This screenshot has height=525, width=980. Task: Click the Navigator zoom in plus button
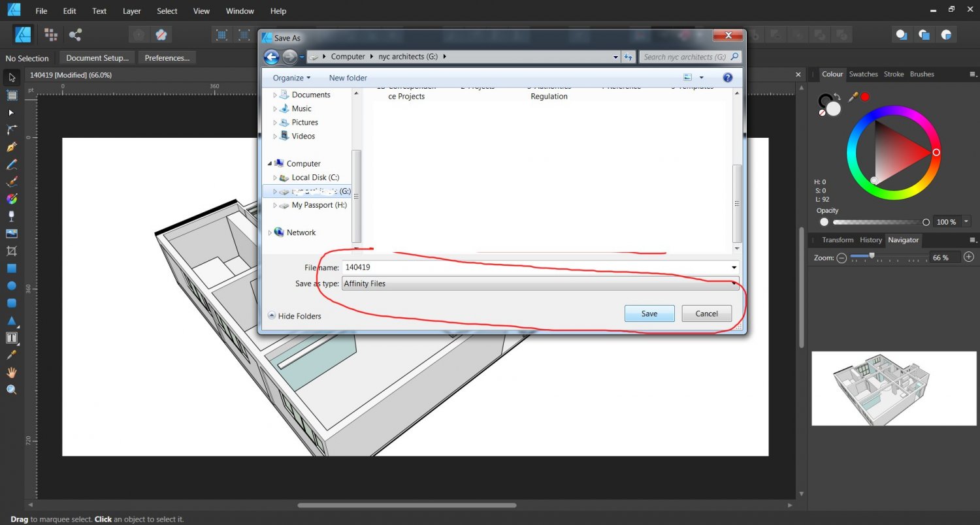click(969, 257)
